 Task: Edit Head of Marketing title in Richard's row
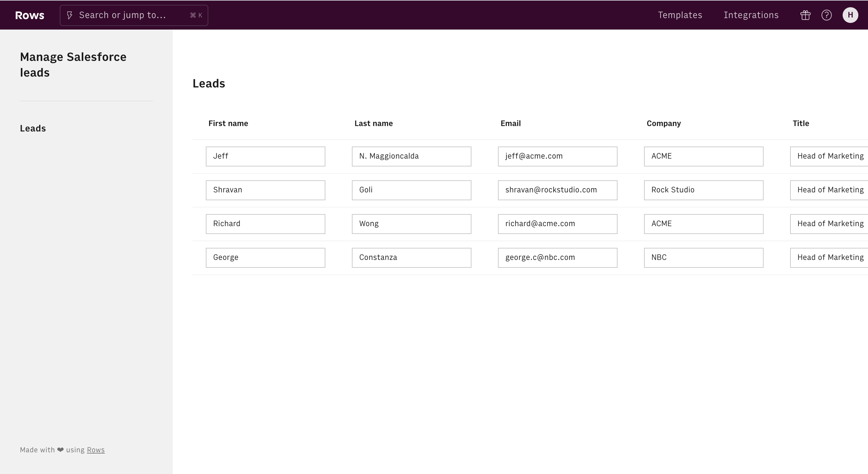click(829, 224)
